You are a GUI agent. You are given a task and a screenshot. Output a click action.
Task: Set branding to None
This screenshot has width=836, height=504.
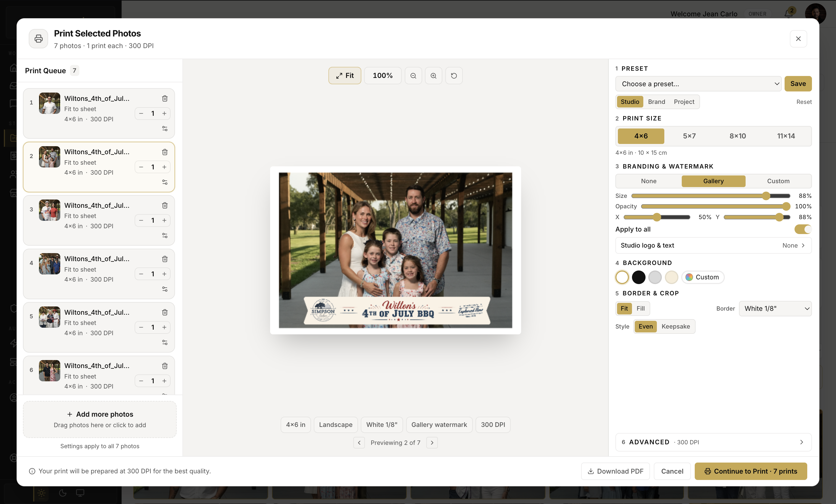649,181
